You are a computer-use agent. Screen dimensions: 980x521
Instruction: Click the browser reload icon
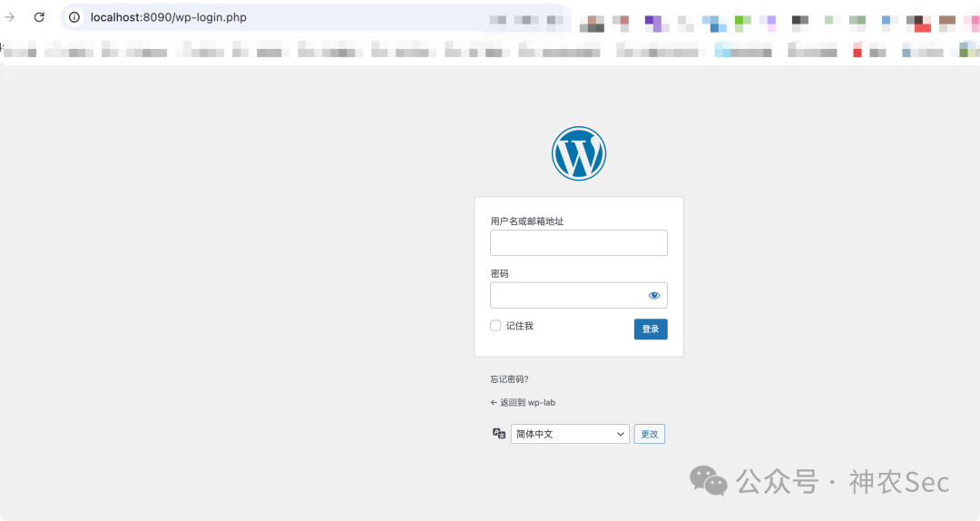(39, 17)
